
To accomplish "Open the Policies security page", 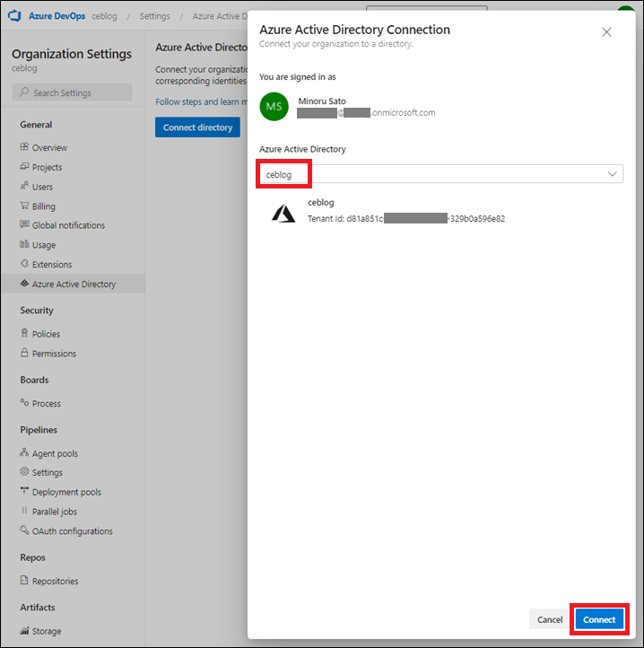I will (x=47, y=334).
